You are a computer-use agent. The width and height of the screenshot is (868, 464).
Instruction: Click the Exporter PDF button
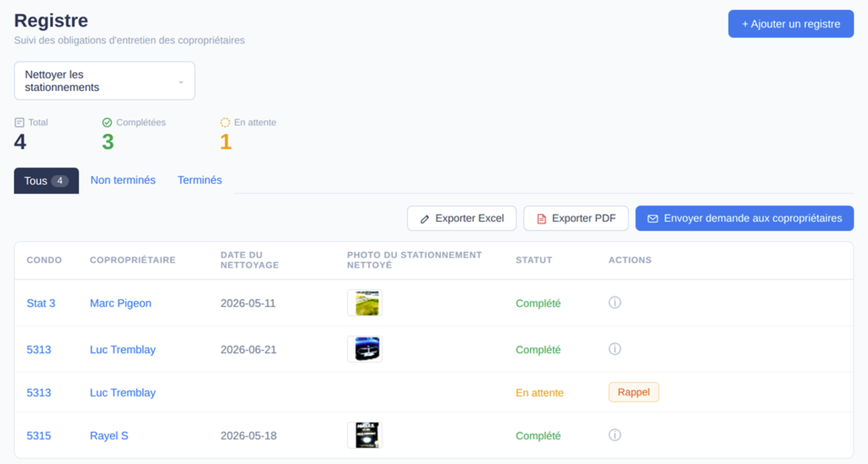[x=576, y=218]
